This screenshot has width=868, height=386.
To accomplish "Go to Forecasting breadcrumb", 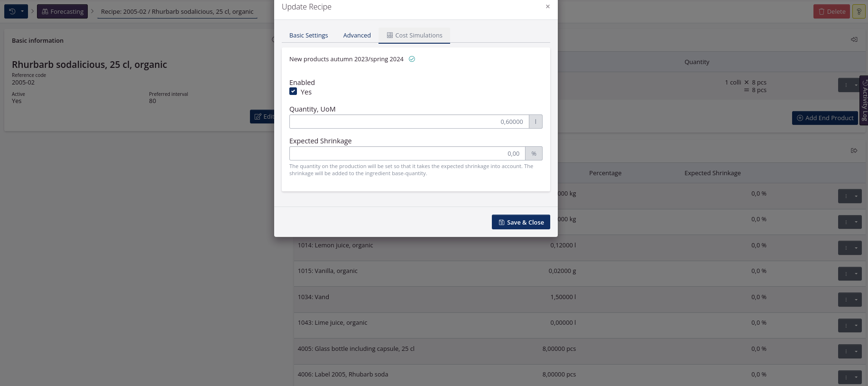I will point(62,11).
